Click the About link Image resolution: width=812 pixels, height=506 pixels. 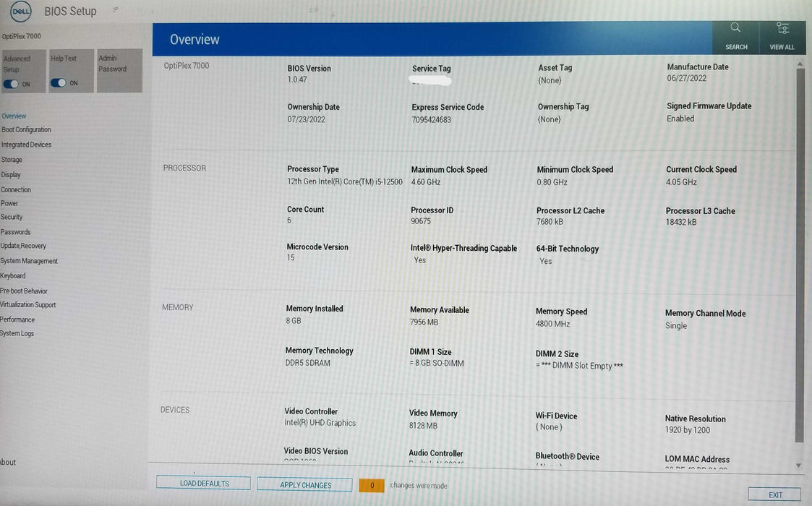pos(8,462)
